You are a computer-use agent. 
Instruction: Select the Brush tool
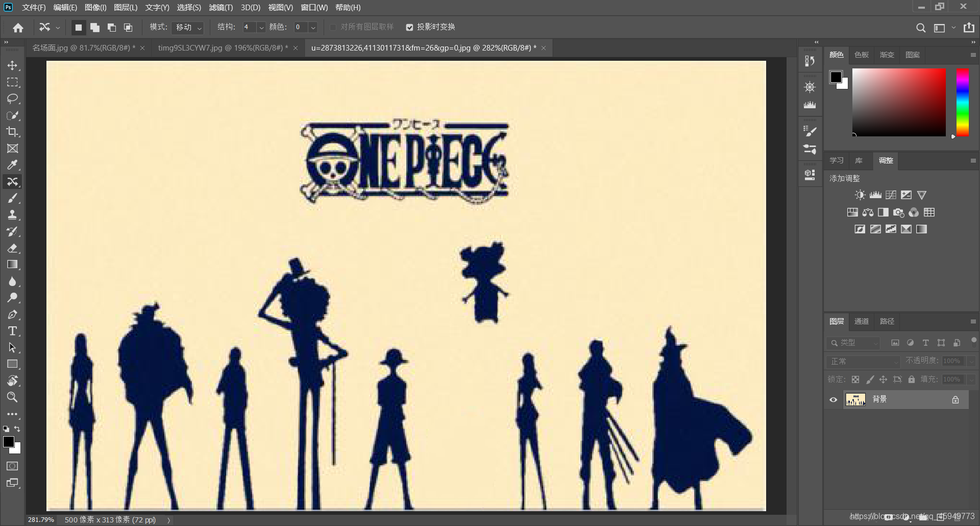click(x=13, y=198)
